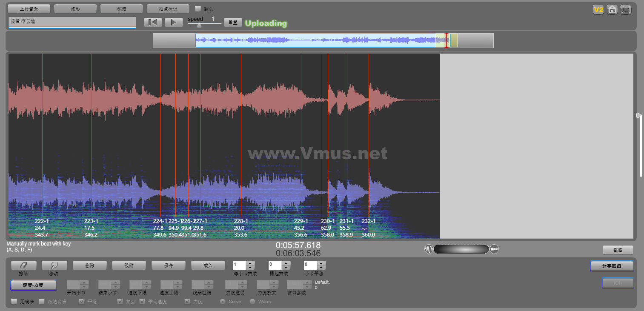644x311 pixels.
Task: Click the rewind-to-start playback button
Action: pos(153,22)
